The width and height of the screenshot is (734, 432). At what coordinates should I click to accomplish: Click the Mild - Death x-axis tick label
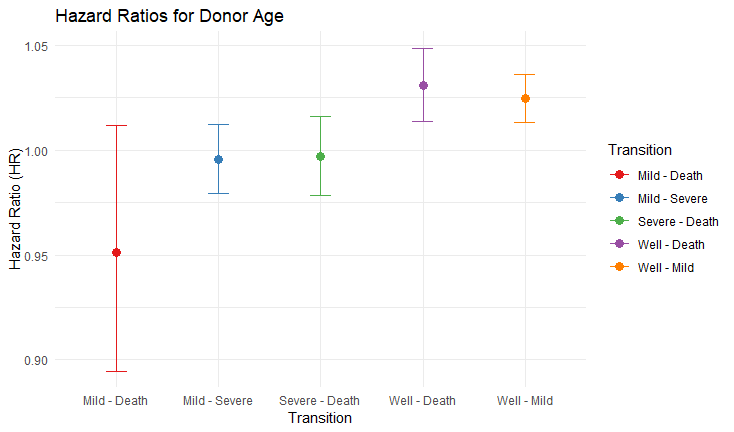click(116, 401)
